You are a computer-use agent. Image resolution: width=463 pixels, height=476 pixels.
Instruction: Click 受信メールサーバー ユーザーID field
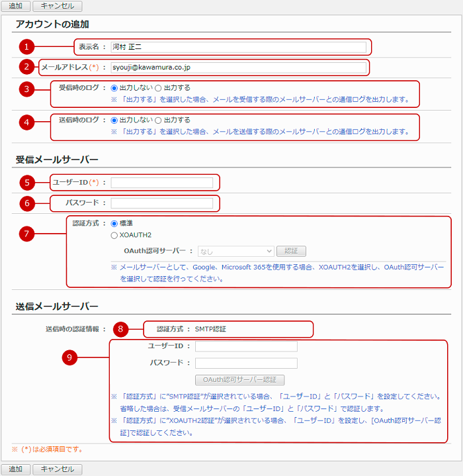pos(161,183)
